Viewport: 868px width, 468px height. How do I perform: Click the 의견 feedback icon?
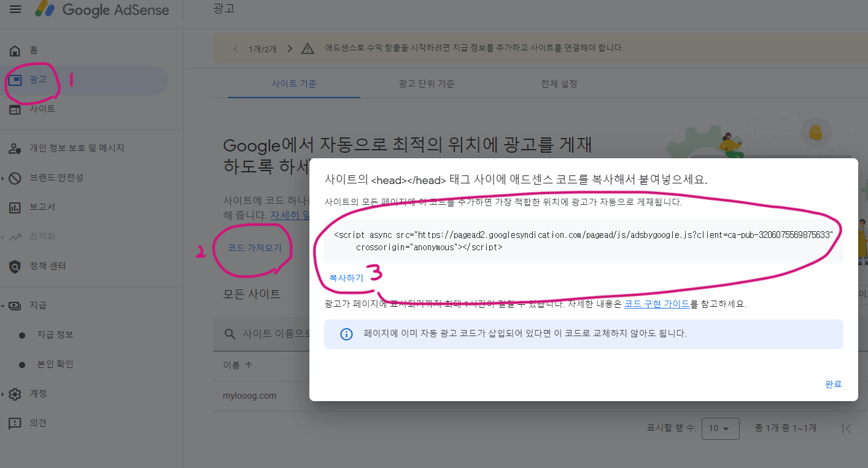click(x=15, y=423)
